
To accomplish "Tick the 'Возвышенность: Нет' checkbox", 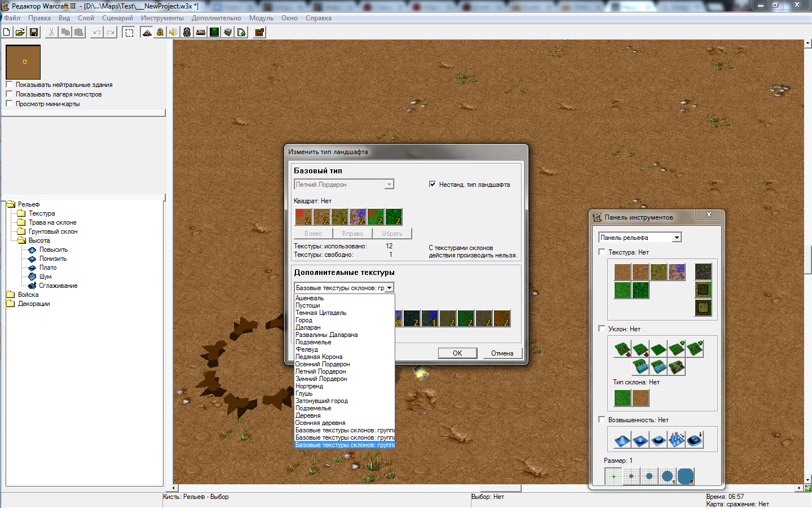I will [602, 420].
